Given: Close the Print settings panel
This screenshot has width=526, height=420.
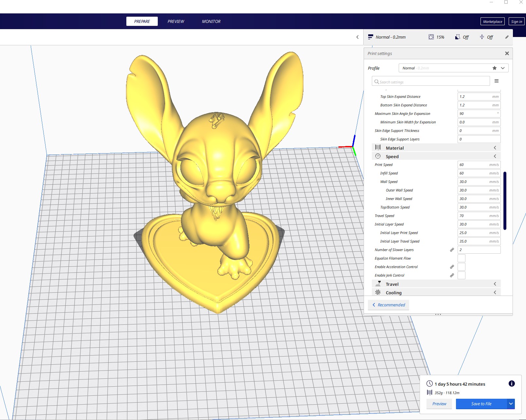Looking at the screenshot, I should pyautogui.click(x=507, y=53).
